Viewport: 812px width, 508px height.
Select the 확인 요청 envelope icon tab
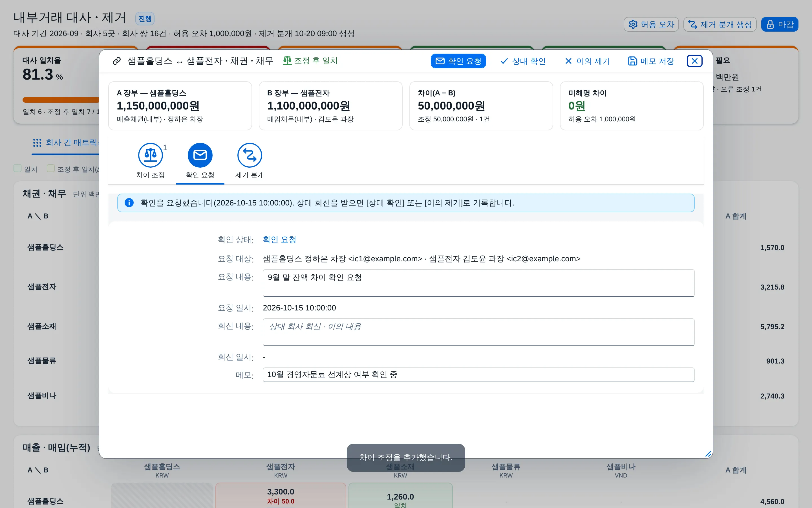pyautogui.click(x=200, y=161)
